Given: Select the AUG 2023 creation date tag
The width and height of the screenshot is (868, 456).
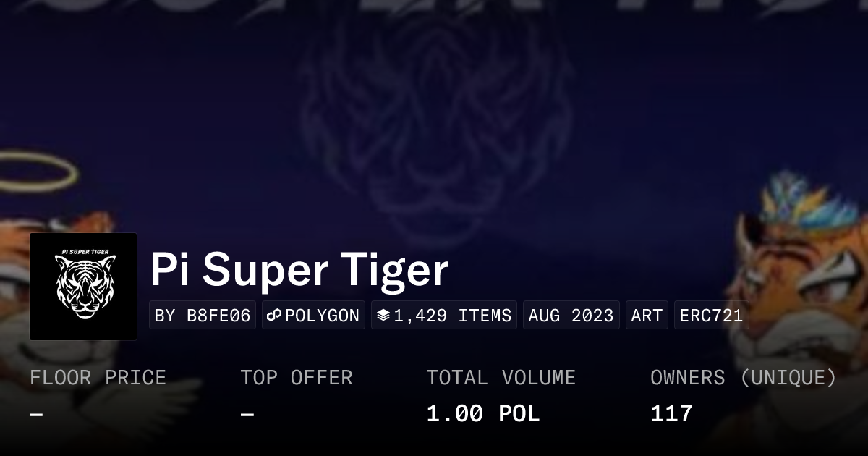Looking at the screenshot, I should point(571,316).
